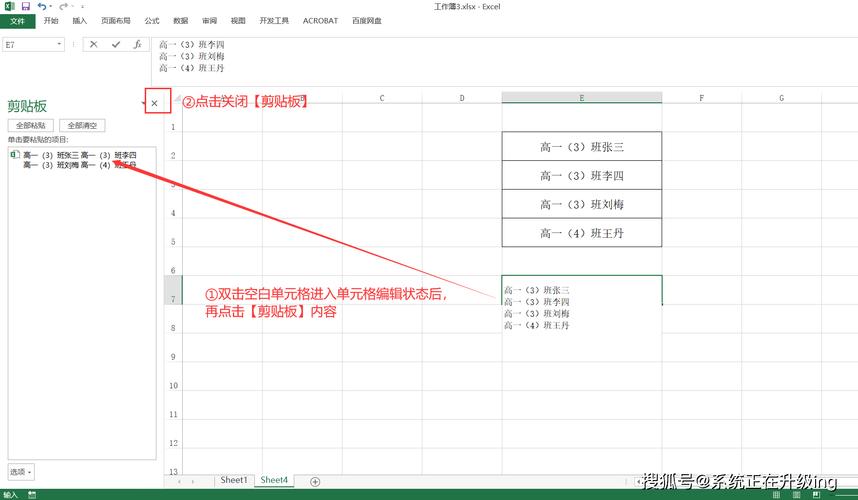Expand the Name Box dropdown arrow
The height and width of the screenshot is (500, 858).
click(x=60, y=45)
